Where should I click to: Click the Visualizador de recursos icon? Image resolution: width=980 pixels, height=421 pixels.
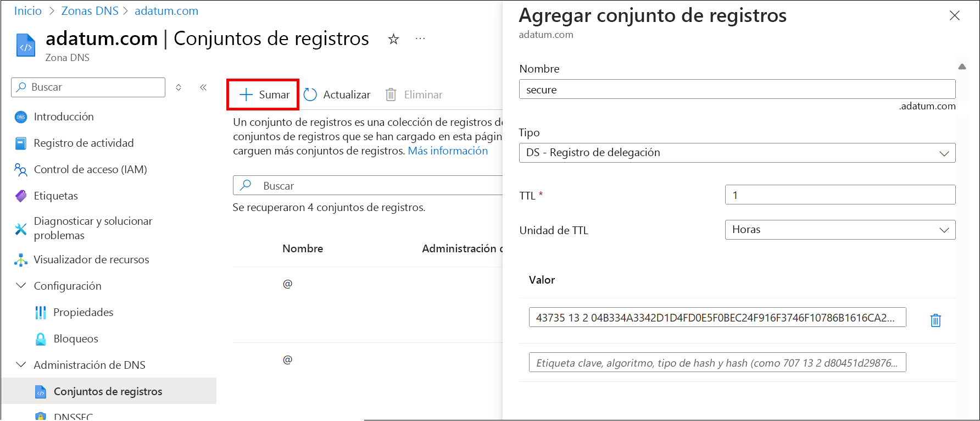(x=21, y=260)
